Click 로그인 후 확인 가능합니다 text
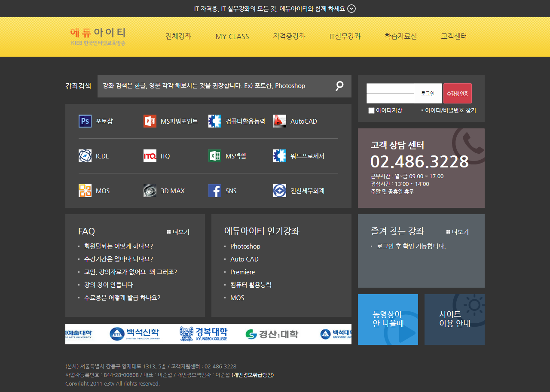This screenshot has height=392, width=550. pyautogui.click(x=411, y=246)
